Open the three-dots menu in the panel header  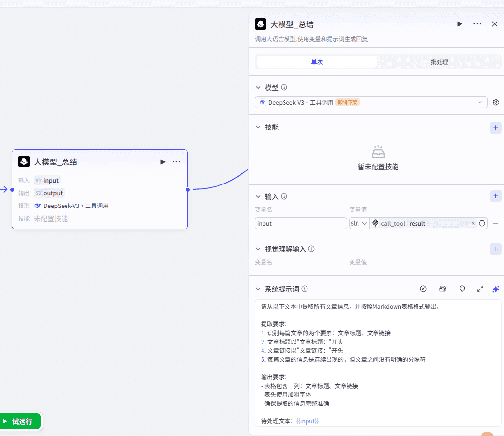click(x=477, y=24)
